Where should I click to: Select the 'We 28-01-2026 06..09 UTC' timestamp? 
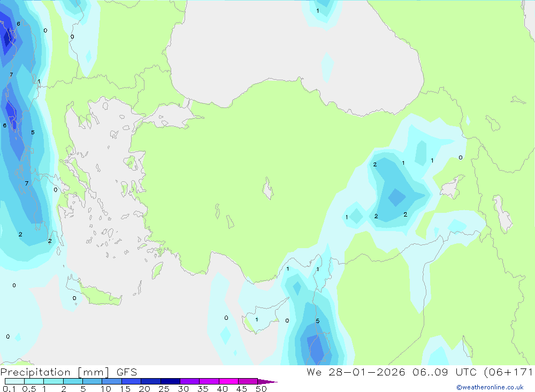point(392,372)
